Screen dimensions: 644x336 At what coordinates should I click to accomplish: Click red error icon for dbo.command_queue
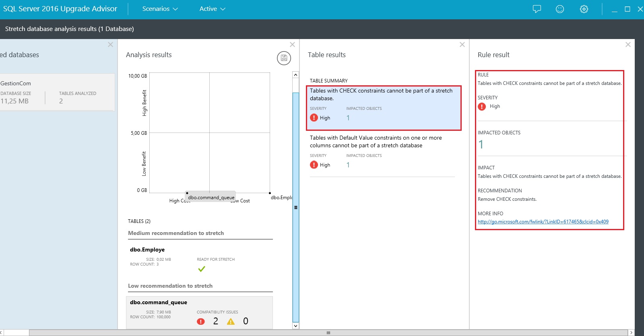click(x=201, y=322)
